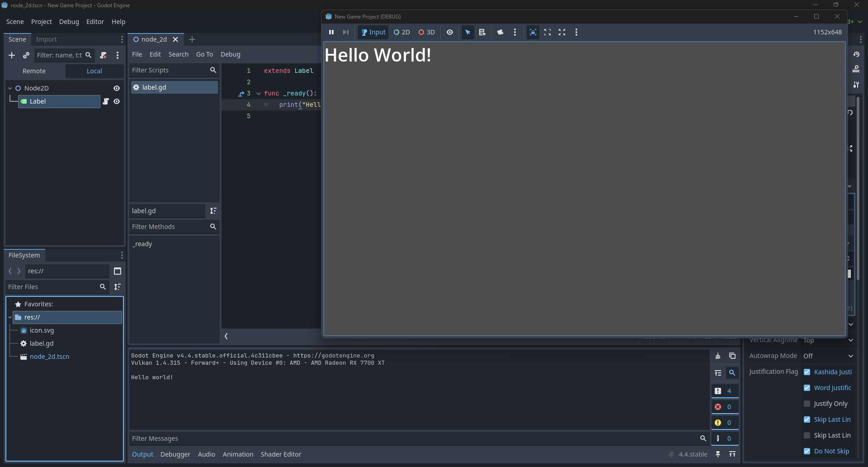
Task: Enable the Justify Only checkbox
Action: [x=807, y=404]
